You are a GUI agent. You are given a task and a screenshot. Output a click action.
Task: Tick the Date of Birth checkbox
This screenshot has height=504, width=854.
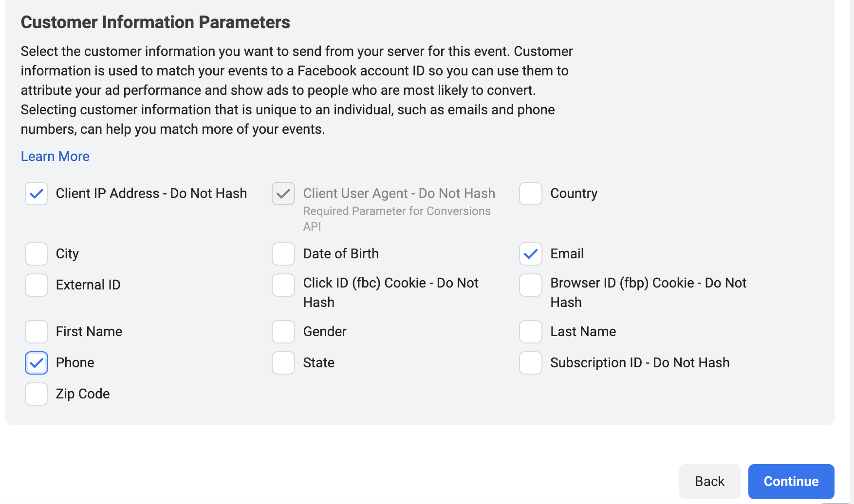(x=283, y=254)
